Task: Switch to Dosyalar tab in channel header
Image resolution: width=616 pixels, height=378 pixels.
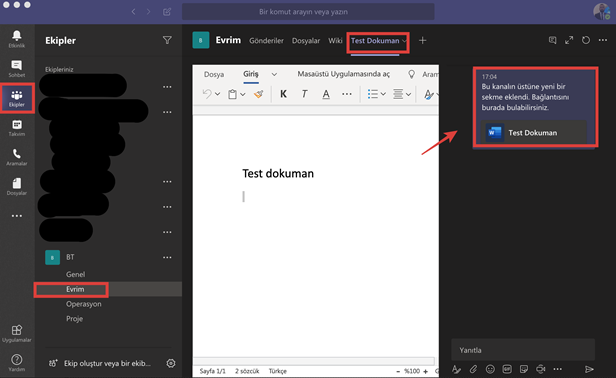Action: (306, 40)
